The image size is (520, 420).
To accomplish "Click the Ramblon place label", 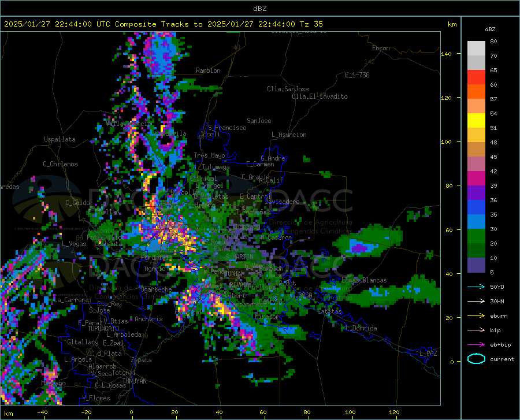I will (x=208, y=70).
